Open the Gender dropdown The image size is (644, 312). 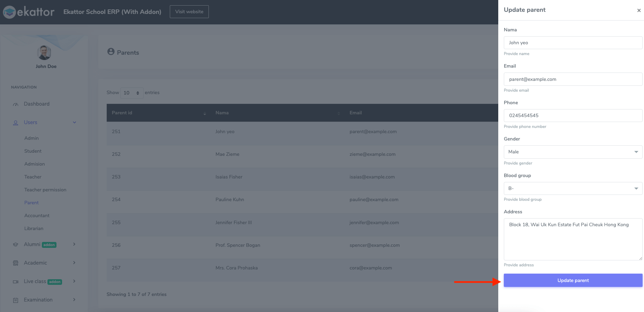(573, 152)
